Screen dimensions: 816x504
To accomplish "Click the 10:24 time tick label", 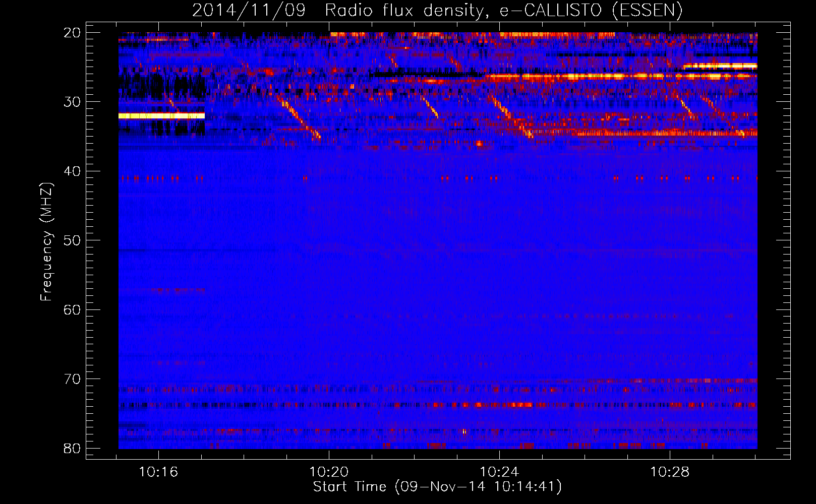I will tap(499, 472).
